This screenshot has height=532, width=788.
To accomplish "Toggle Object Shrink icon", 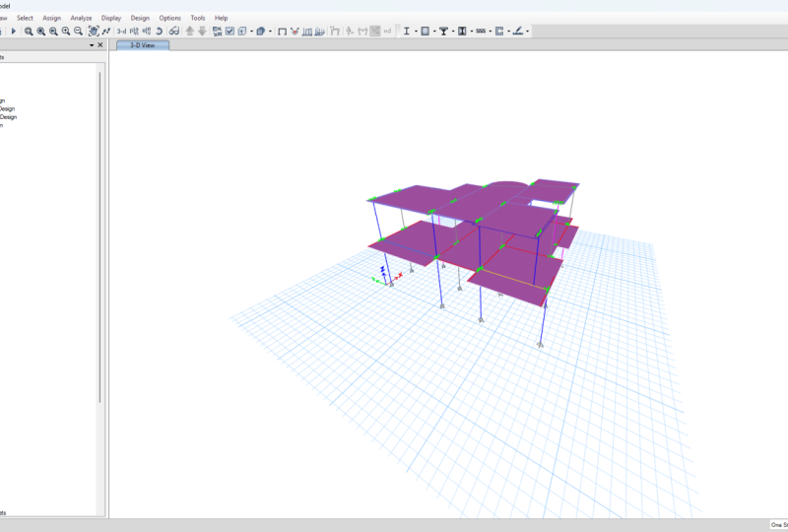I will click(217, 32).
